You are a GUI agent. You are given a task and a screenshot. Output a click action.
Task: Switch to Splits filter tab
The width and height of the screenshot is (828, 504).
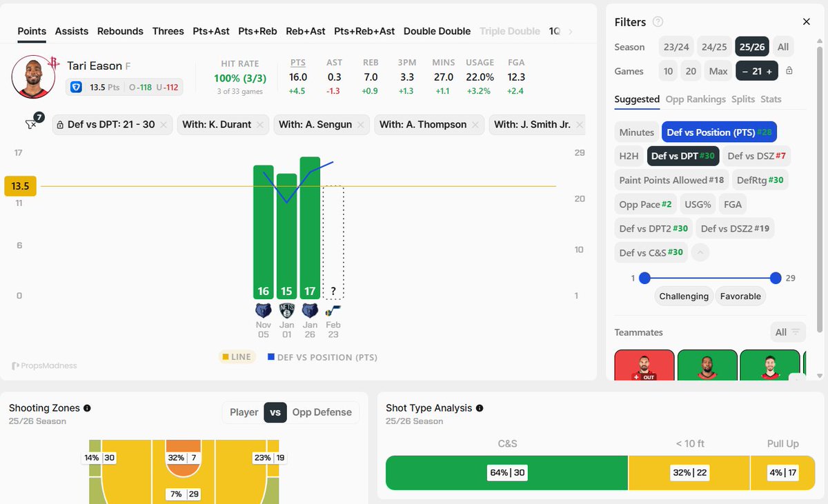click(743, 99)
